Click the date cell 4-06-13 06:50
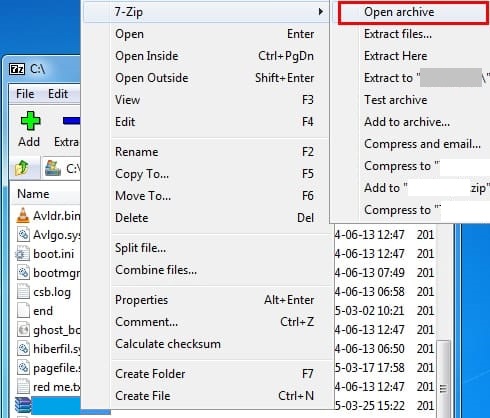Screen dimensions: 490x418 pyautogui.click(x=370, y=349)
